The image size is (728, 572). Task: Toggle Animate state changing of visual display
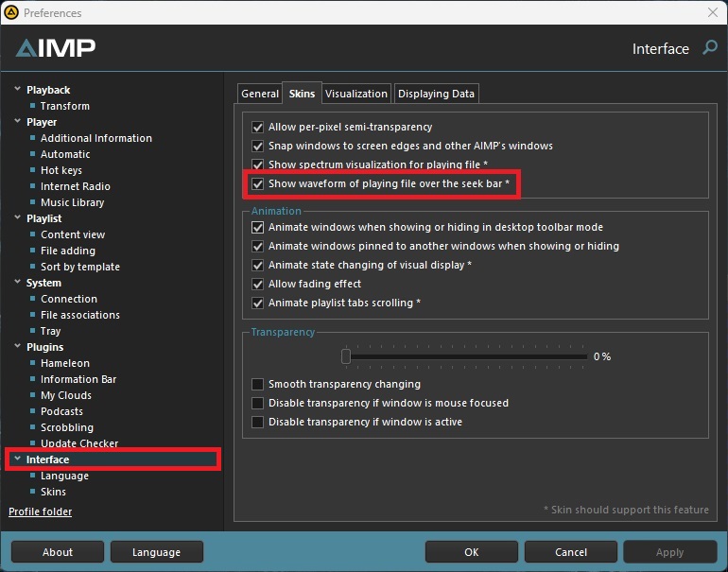click(258, 265)
